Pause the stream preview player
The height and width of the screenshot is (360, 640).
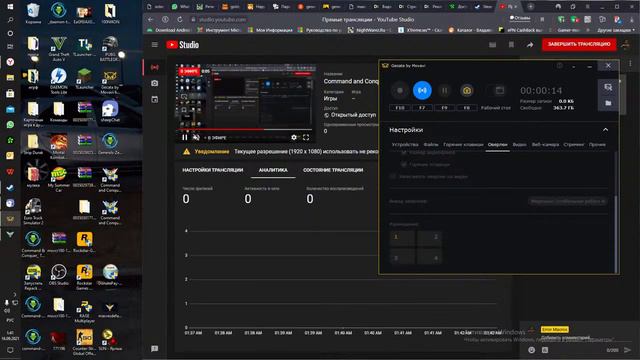184,138
